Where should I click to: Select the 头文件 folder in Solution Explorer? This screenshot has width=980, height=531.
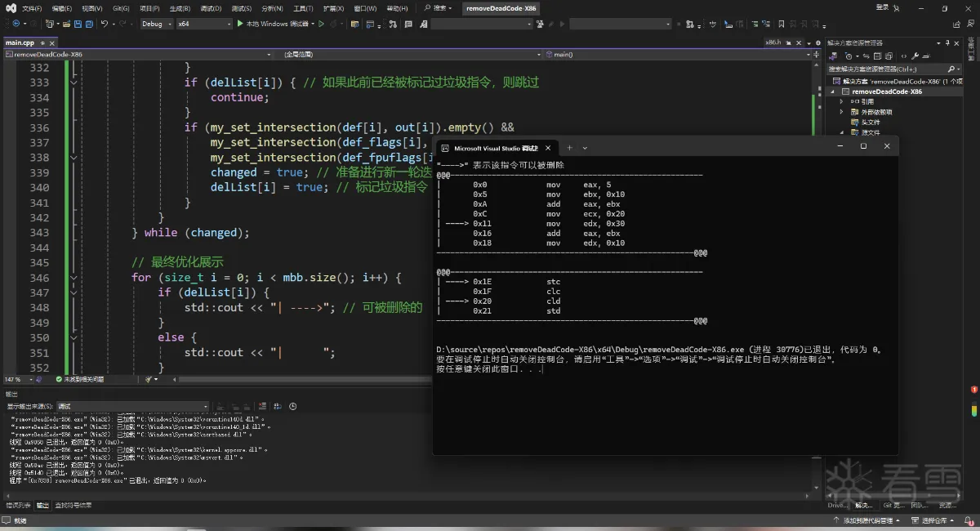870,123
